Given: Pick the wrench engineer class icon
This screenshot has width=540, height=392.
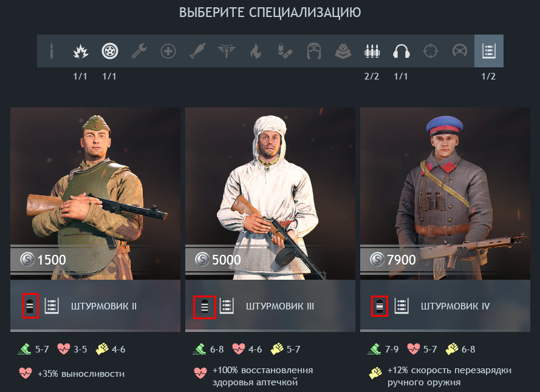Looking at the screenshot, I should click(x=139, y=52).
